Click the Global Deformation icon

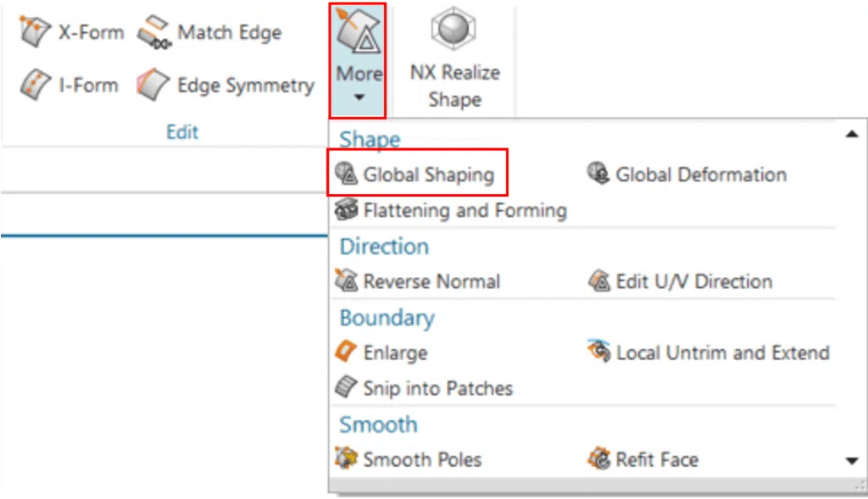(x=598, y=173)
